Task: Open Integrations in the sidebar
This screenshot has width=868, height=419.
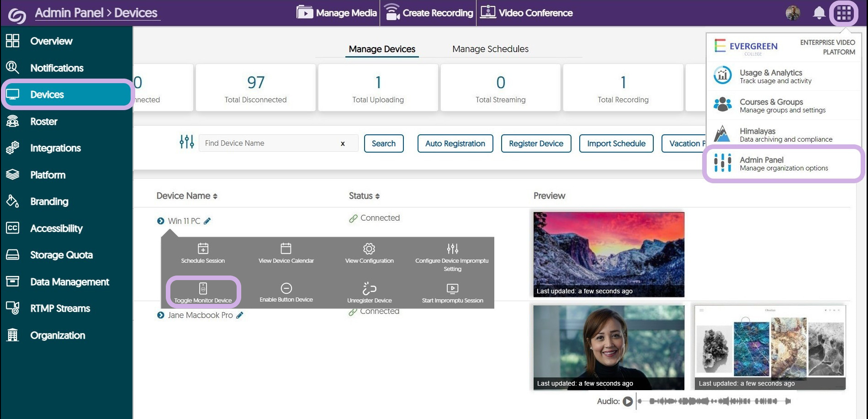Action: pos(55,148)
